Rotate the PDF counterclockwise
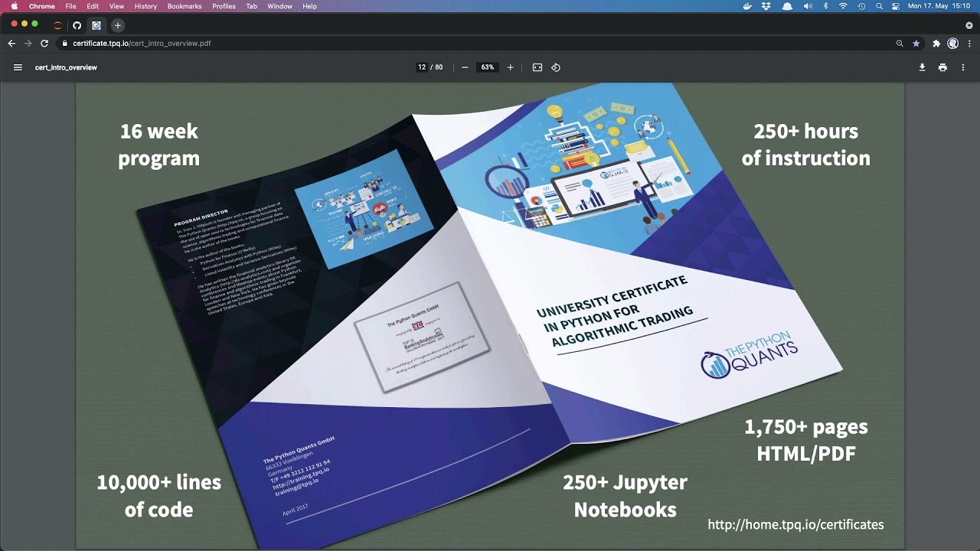The height and width of the screenshot is (551, 980). tap(556, 67)
